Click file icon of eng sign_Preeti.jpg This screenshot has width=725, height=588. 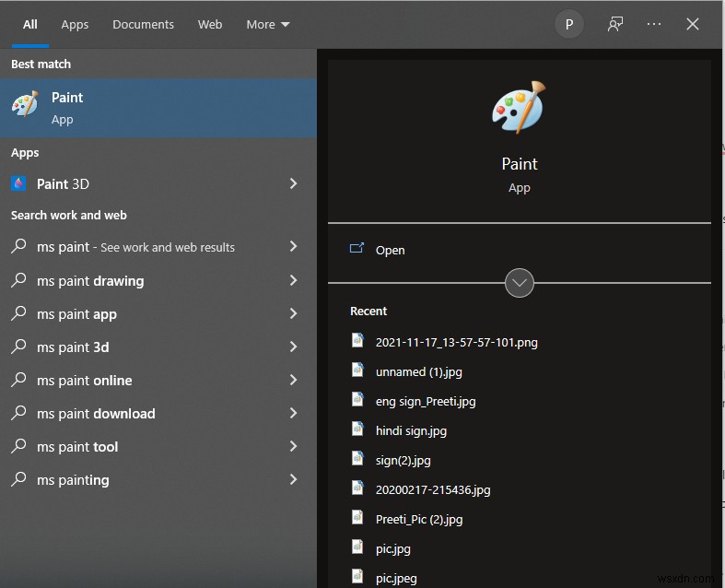357,400
